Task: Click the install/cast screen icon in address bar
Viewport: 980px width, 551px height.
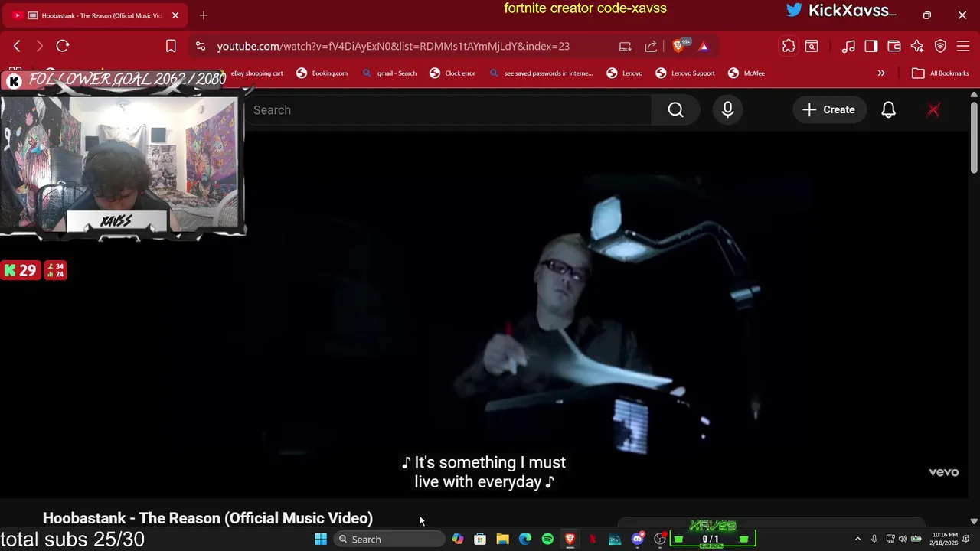Action: tap(626, 46)
